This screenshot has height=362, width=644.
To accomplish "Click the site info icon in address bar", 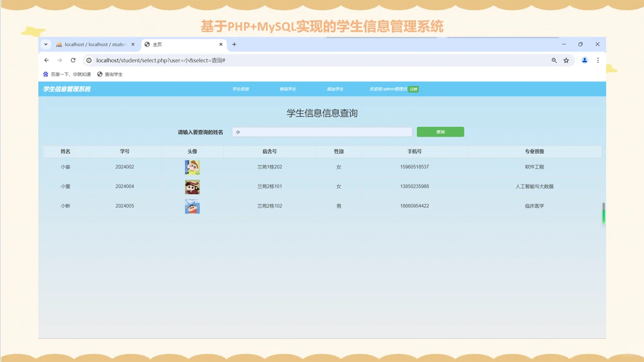I will (88, 60).
